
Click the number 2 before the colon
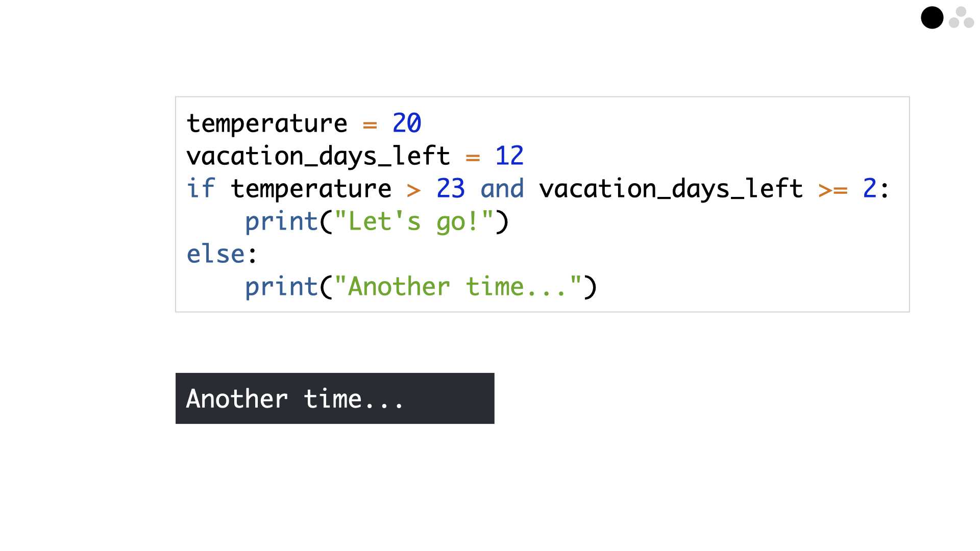[870, 189]
